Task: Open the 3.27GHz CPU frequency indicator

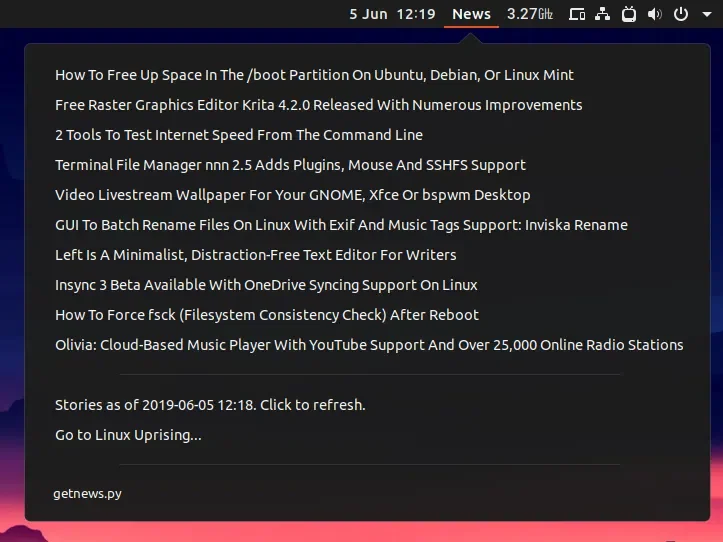Action: [x=530, y=14]
